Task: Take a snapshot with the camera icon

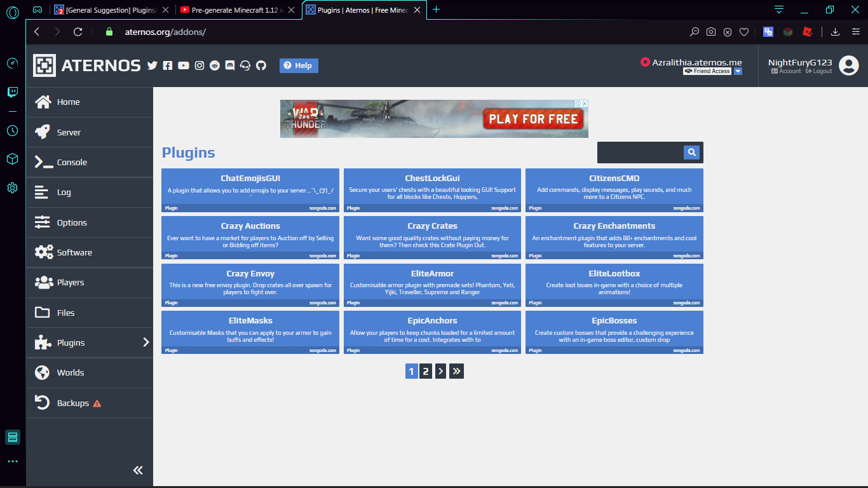Action: 711,32
